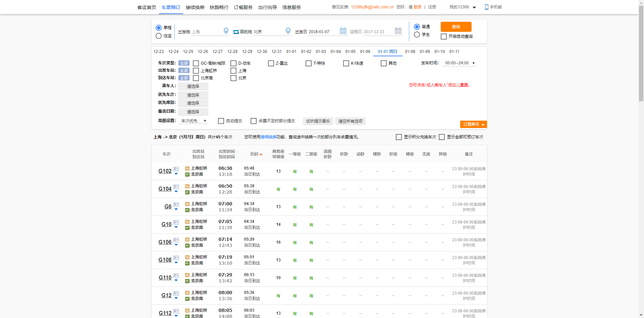Select the 往返 round-trip radio button
Screen dimensions: 644x318
tap(159, 36)
